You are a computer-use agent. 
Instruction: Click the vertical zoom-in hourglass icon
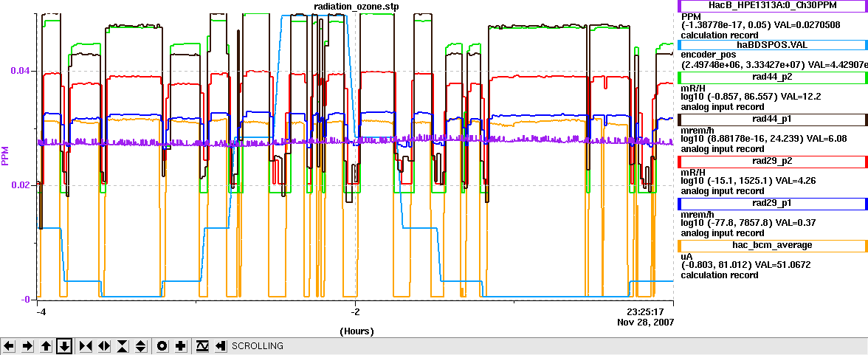click(x=123, y=346)
